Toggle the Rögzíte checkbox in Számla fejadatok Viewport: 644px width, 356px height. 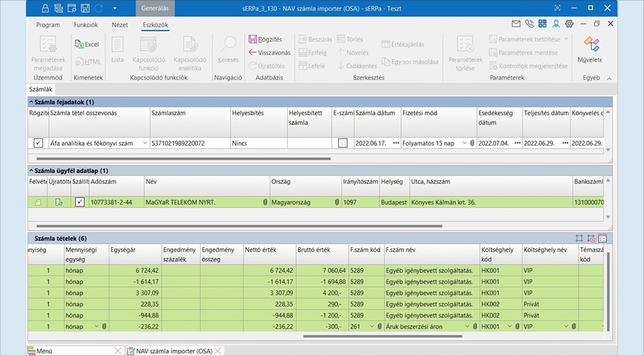[38, 143]
